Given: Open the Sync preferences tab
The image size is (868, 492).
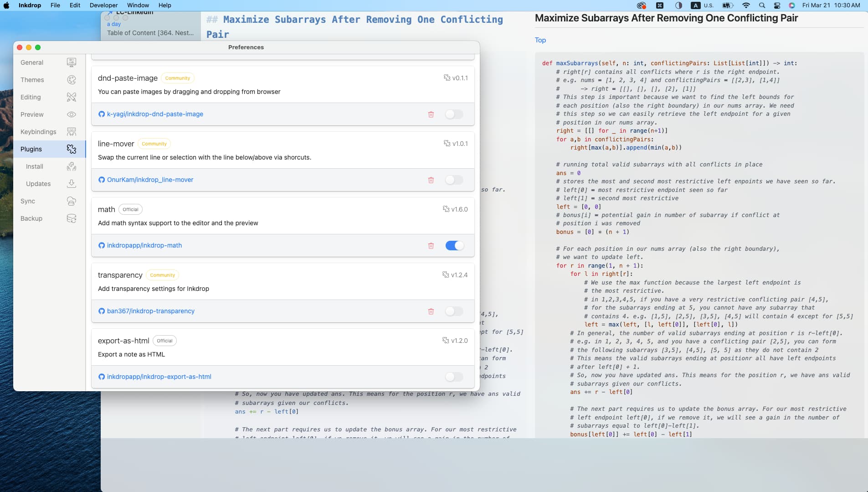Looking at the screenshot, I should click(49, 201).
